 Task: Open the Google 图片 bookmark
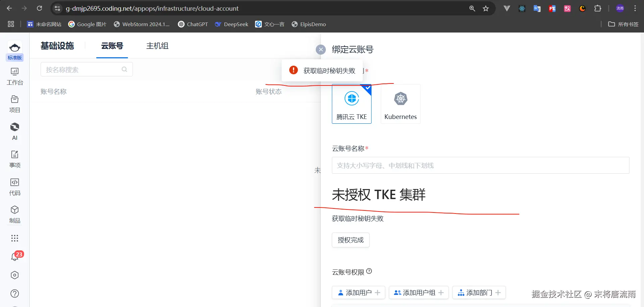tap(87, 24)
